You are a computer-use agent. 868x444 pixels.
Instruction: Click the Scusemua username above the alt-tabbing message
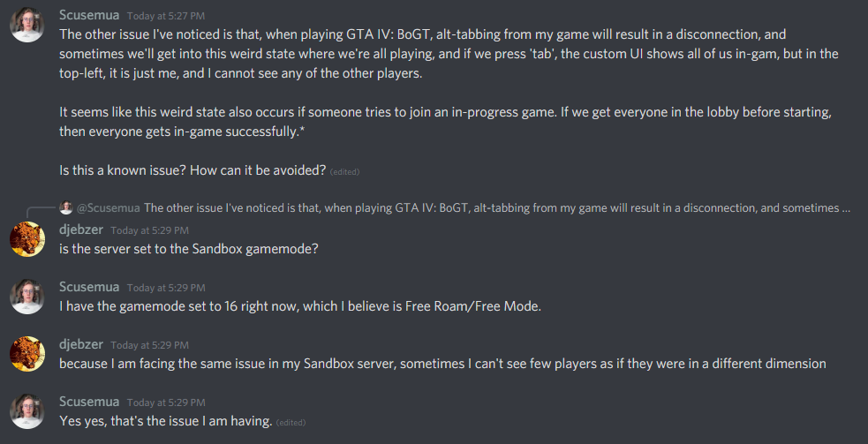pos(88,15)
